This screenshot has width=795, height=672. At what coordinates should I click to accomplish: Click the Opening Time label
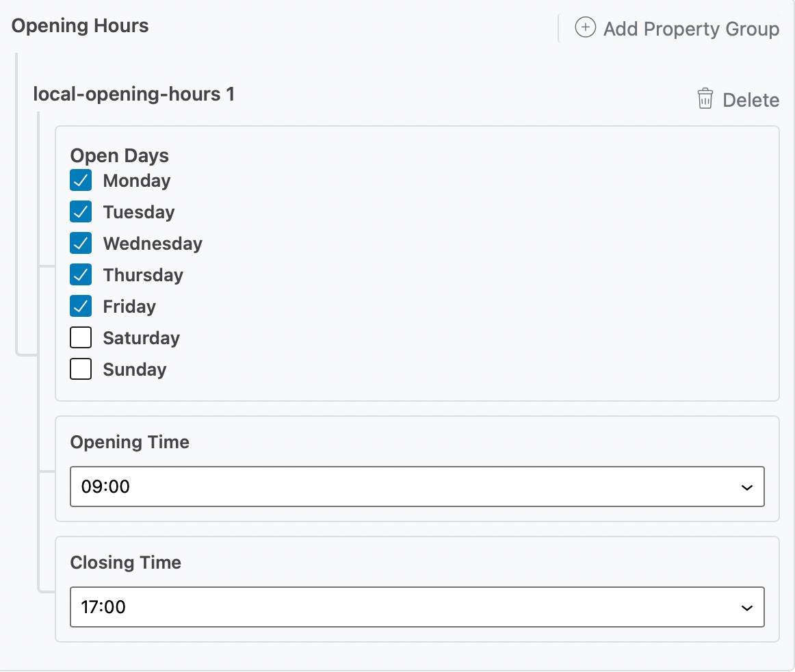(130, 442)
